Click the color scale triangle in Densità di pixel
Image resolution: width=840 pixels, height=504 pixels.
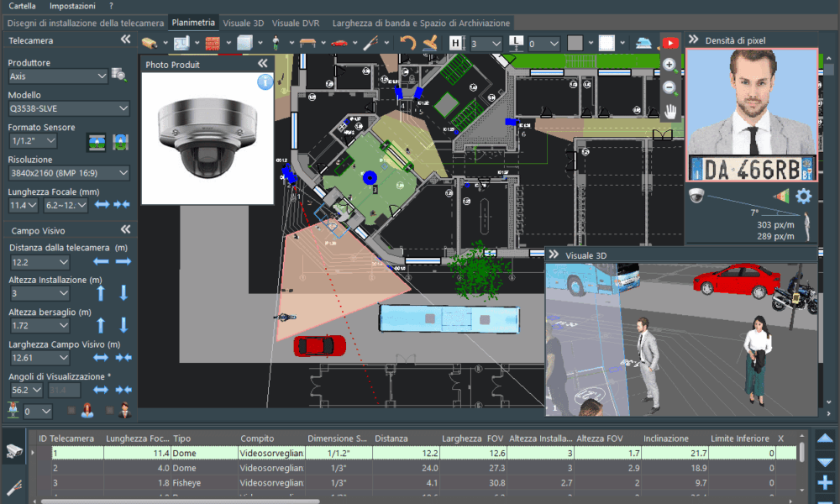[781, 196]
